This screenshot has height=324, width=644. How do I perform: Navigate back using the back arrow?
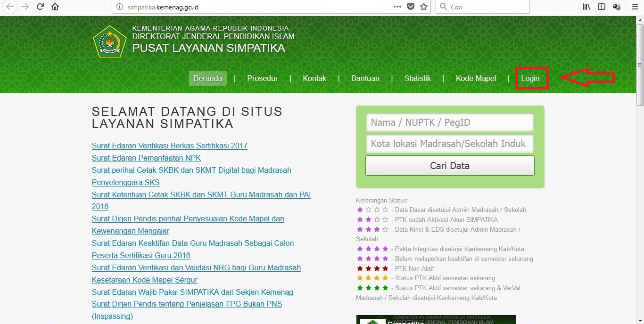[10, 7]
